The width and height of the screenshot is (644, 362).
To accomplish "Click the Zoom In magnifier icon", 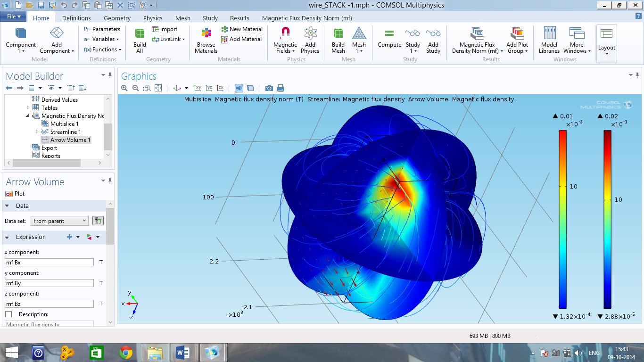I will (124, 88).
